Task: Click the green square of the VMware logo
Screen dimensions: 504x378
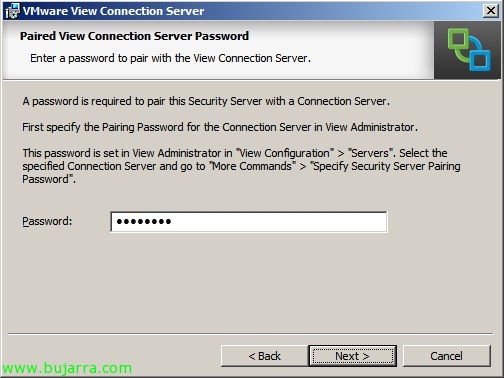Action: [459, 44]
